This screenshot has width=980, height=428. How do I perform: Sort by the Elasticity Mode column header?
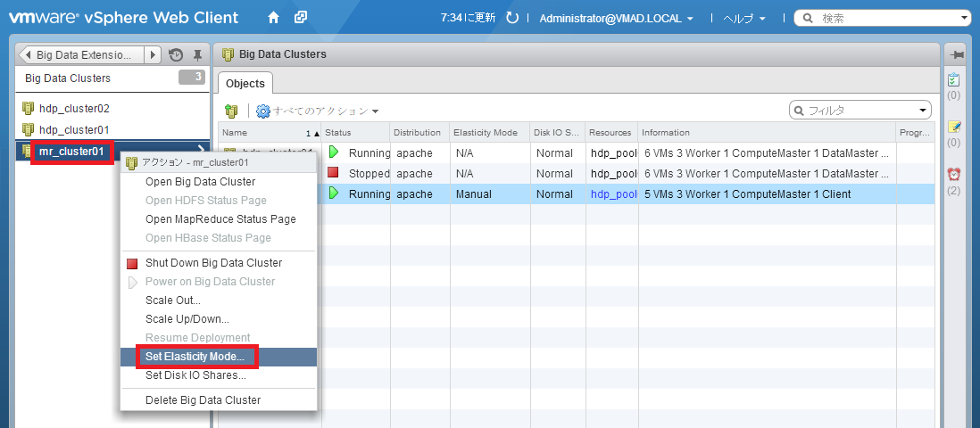pyautogui.click(x=489, y=133)
